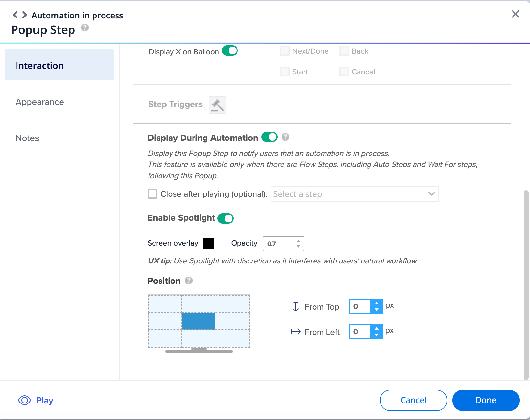
Task: Open Step Triggers with the gavel icon
Action: [x=217, y=105]
